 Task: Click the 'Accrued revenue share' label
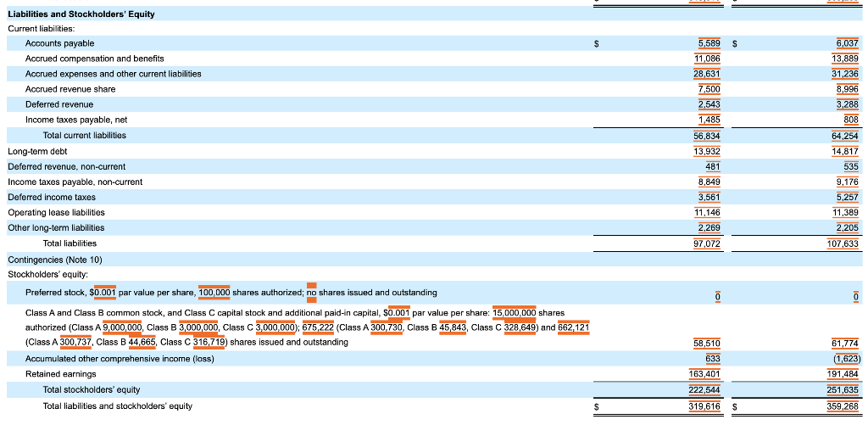70,89
